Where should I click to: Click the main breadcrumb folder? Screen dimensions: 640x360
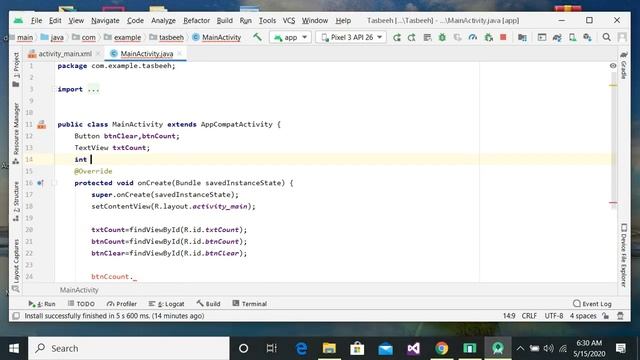tap(25, 37)
